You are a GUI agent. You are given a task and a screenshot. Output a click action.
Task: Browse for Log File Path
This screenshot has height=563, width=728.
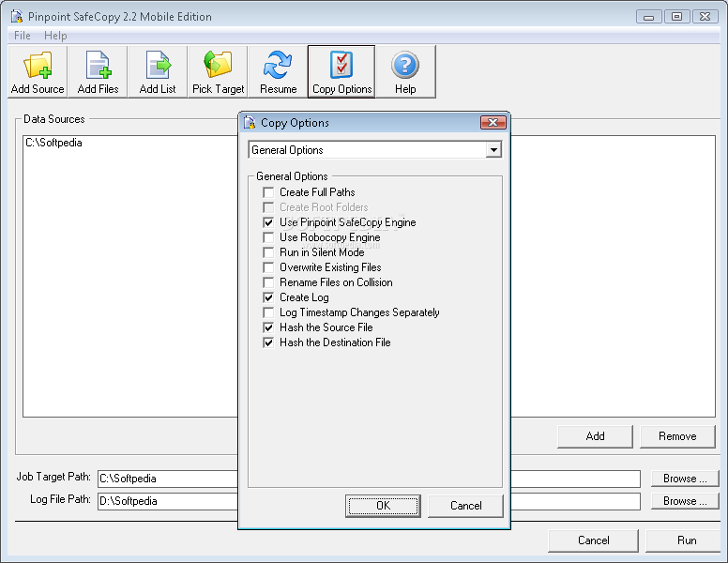coord(685,501)
